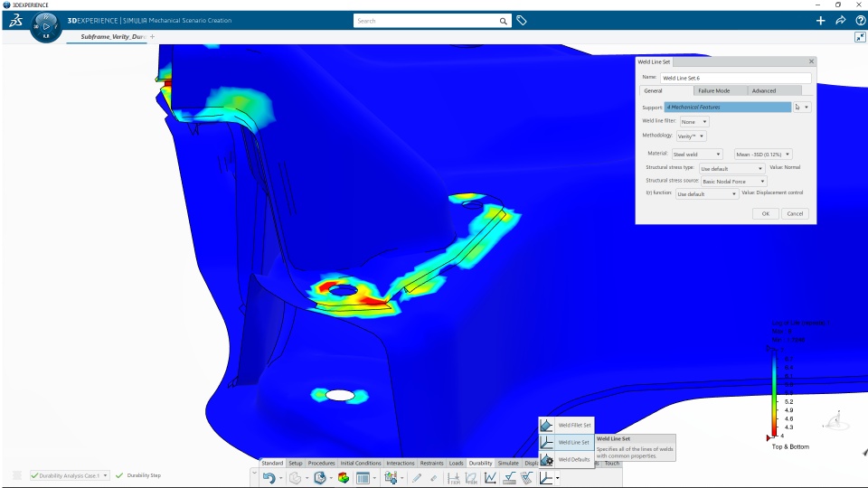
Task: Click the share arrow icon
Action: 840,21
